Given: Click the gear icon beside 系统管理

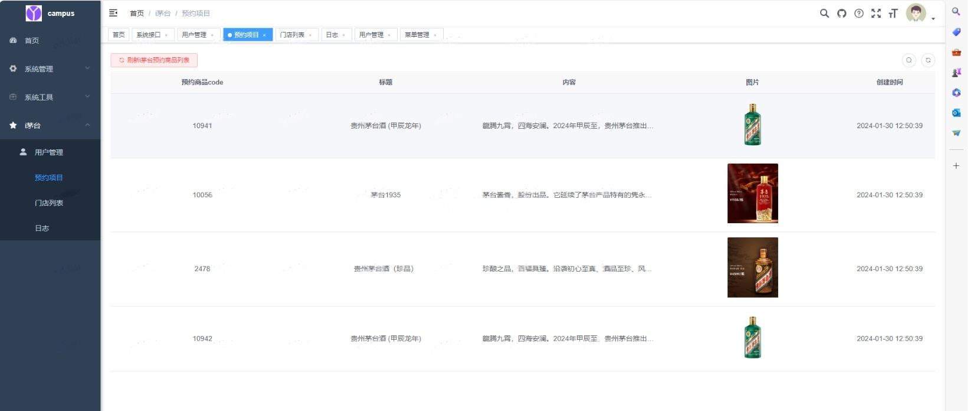Looking at the screenshot, I should tap(13, 68).
